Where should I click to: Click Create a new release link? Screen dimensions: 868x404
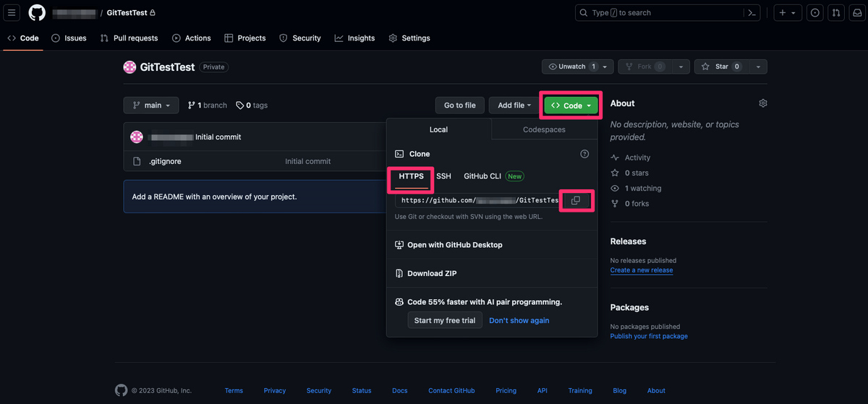click(642, 270)
